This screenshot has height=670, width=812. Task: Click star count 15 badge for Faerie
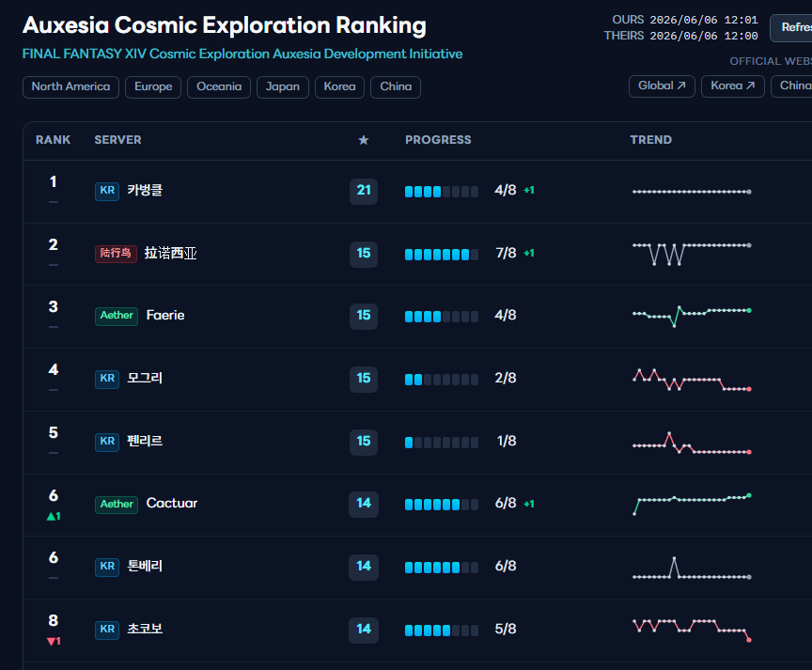coord(364,316)
